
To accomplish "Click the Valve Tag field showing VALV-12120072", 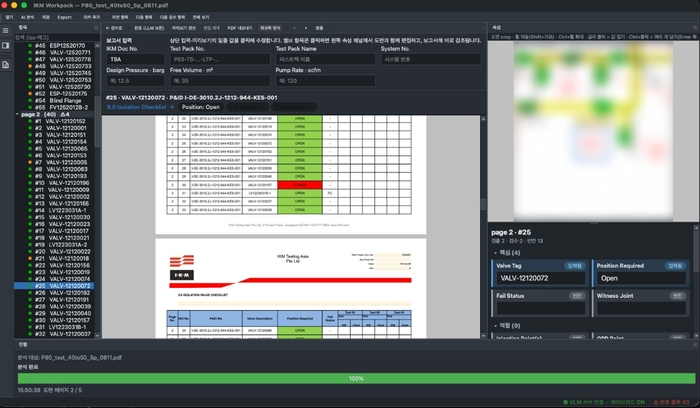I will 540,278.
